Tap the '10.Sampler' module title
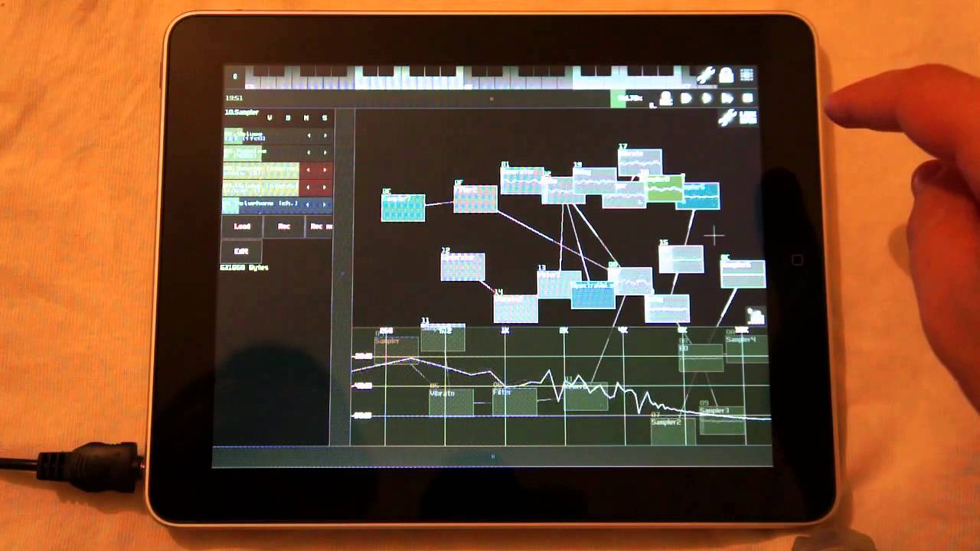Viewport: 980px width, 551px height. [x=241, y=112]
